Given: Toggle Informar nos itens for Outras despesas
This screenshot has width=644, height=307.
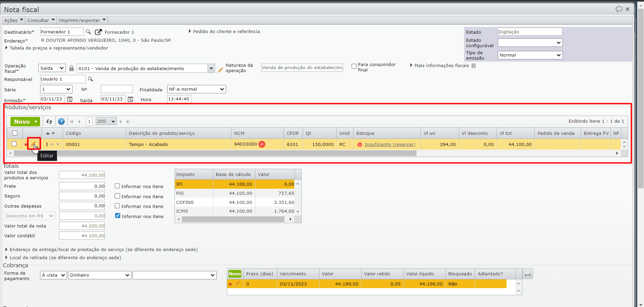Looking at the screenshot, I should click(x=117, y=206).
